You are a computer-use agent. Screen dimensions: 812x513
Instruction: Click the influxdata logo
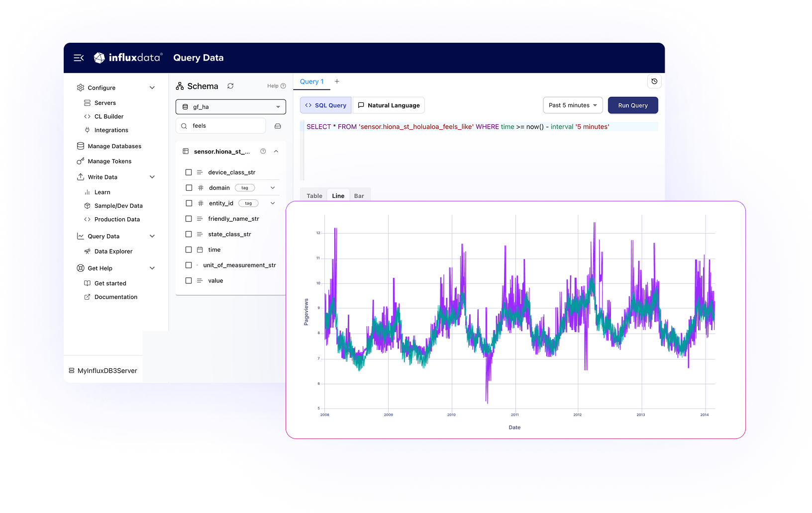tap(128, 58)
